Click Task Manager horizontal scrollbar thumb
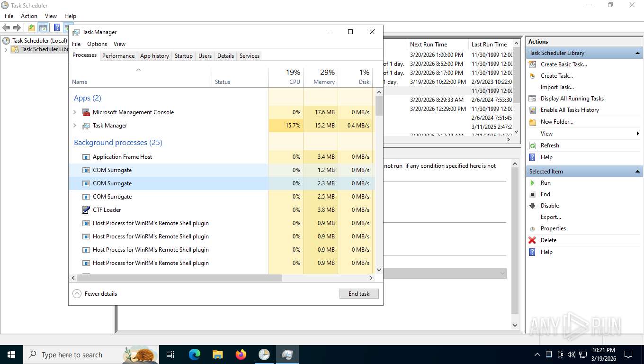 coord(179,278)
